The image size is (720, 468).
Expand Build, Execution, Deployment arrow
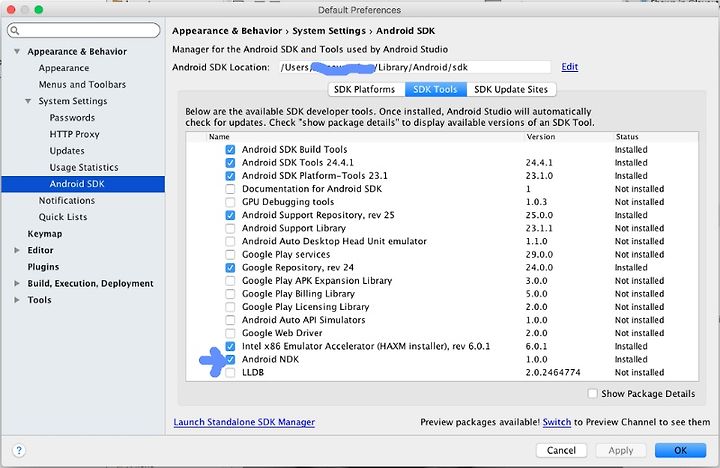(x=17, y=283)
